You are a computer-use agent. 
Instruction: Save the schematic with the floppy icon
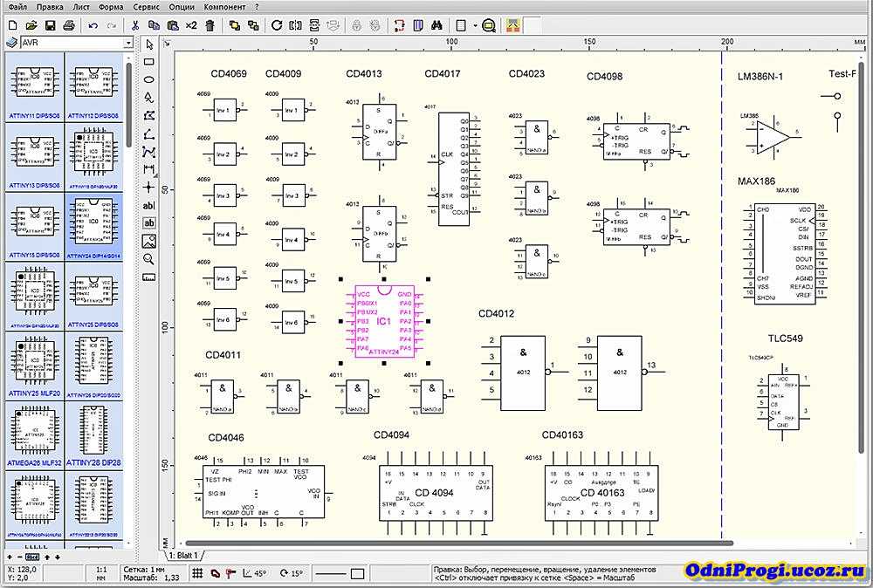(x=50, y=25)
